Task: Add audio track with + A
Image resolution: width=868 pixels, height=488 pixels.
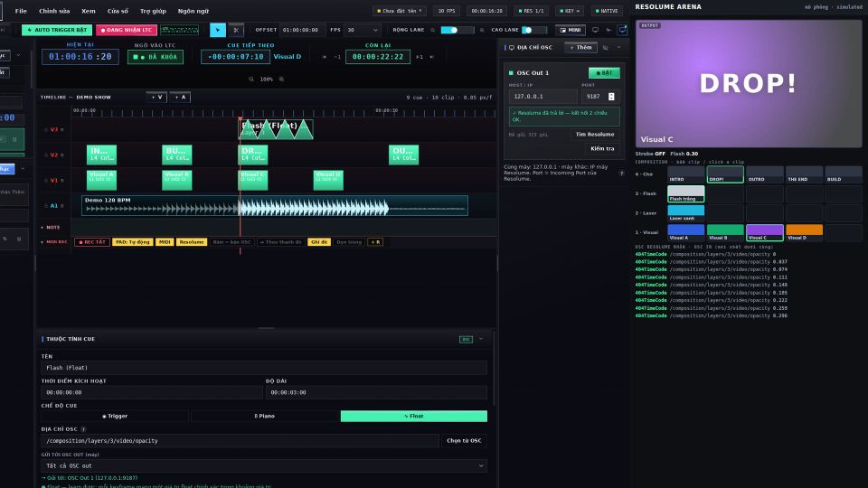Action: pyautogui.click(x=180, y=98)
